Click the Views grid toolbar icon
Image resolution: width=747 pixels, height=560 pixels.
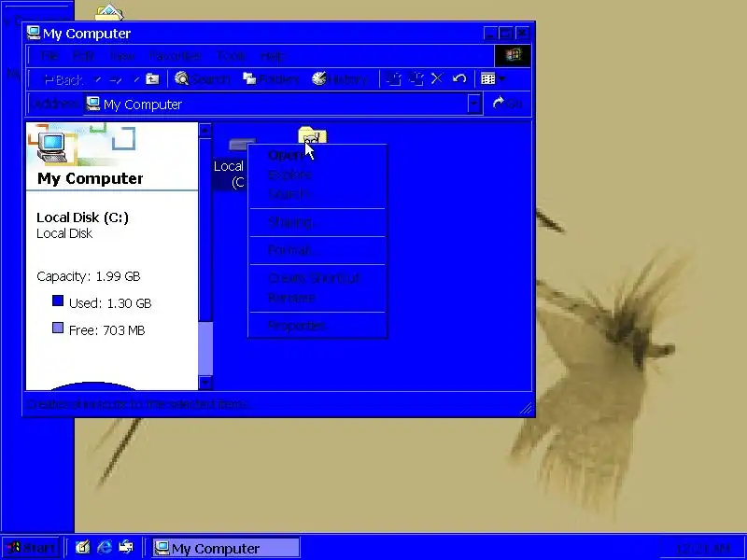tap(487, 79)
